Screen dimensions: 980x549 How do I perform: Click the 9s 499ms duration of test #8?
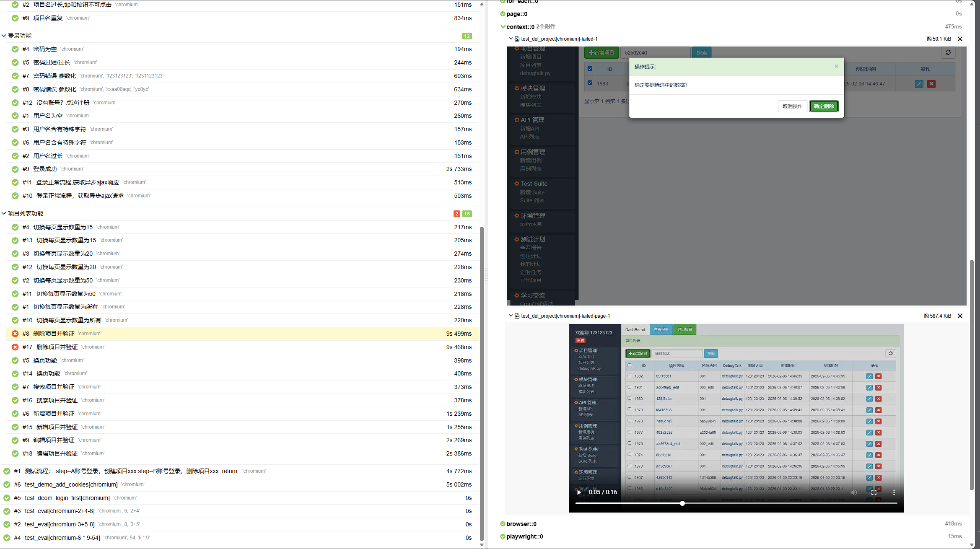pyautogui.click(x=459, y=334)
